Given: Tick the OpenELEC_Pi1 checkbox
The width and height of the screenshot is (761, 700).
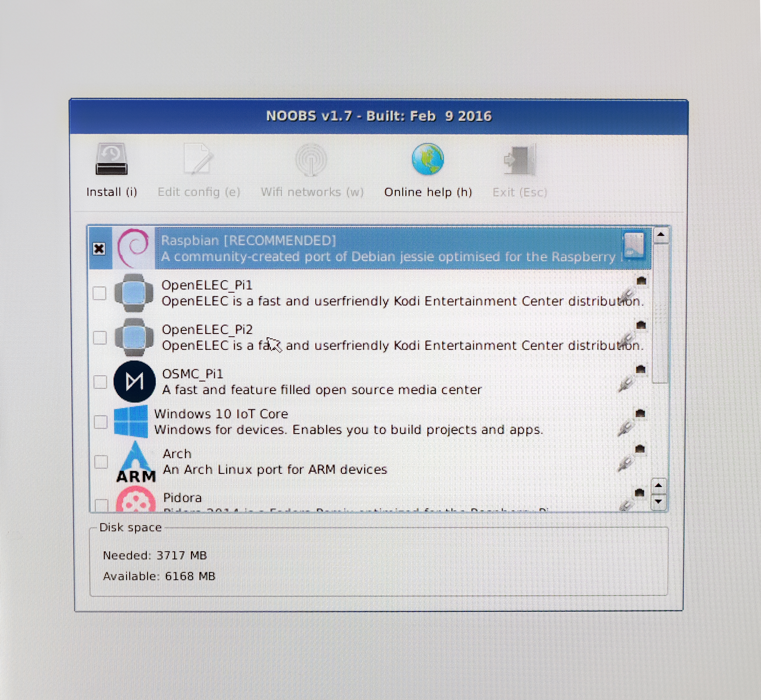Looking at the screenshot, I should tap(100, 293).
